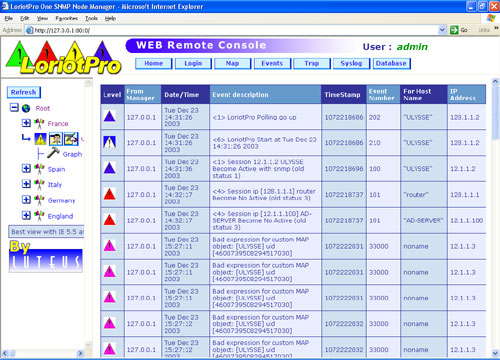Click blue level icon for event 100
Viewport: 500px width, 360px height.
coord(110,168)
